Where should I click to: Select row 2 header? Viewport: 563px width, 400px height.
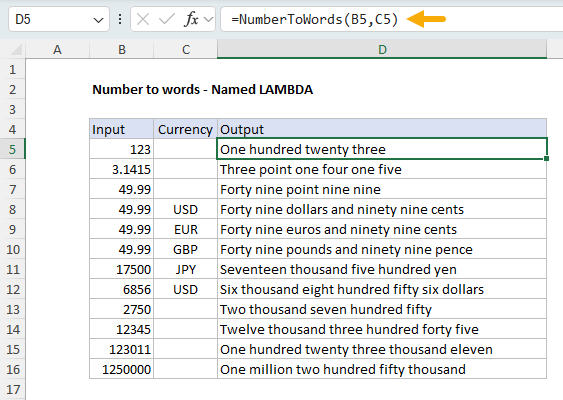13,89
